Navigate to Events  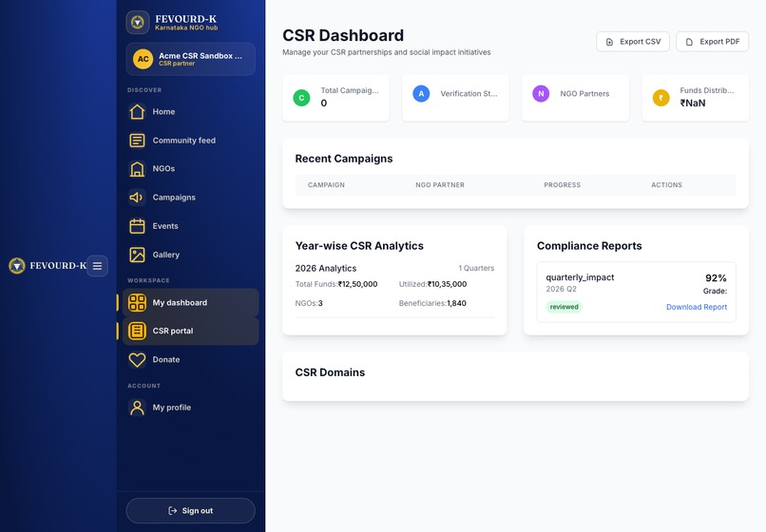[x=190, y=226]
